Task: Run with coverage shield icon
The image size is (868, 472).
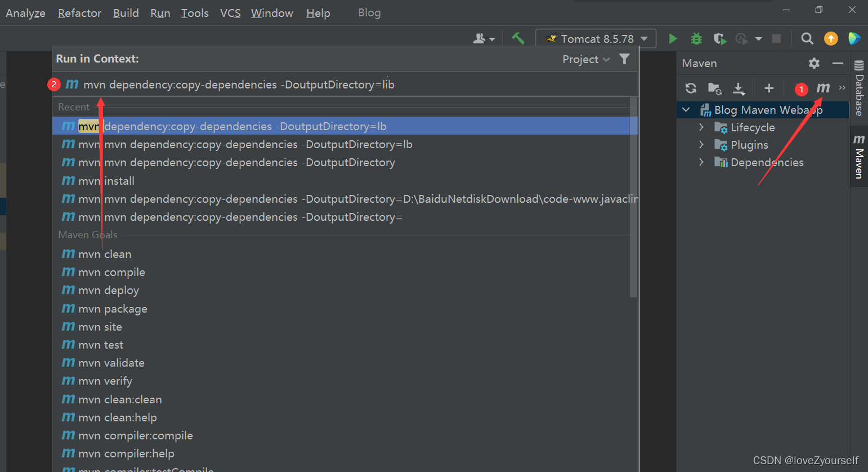Action: pos(719,38)
